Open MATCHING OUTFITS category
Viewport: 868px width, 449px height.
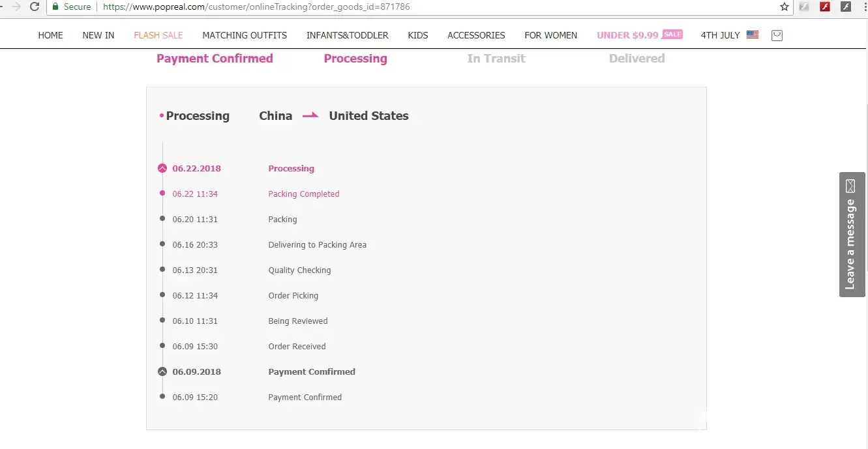click(x=245, y=35)
